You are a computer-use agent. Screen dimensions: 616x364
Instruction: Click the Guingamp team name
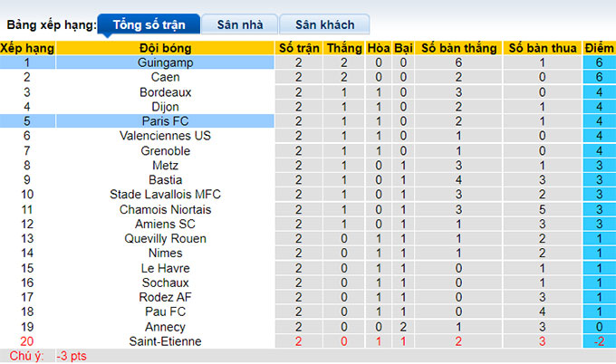tap(166, 63)
